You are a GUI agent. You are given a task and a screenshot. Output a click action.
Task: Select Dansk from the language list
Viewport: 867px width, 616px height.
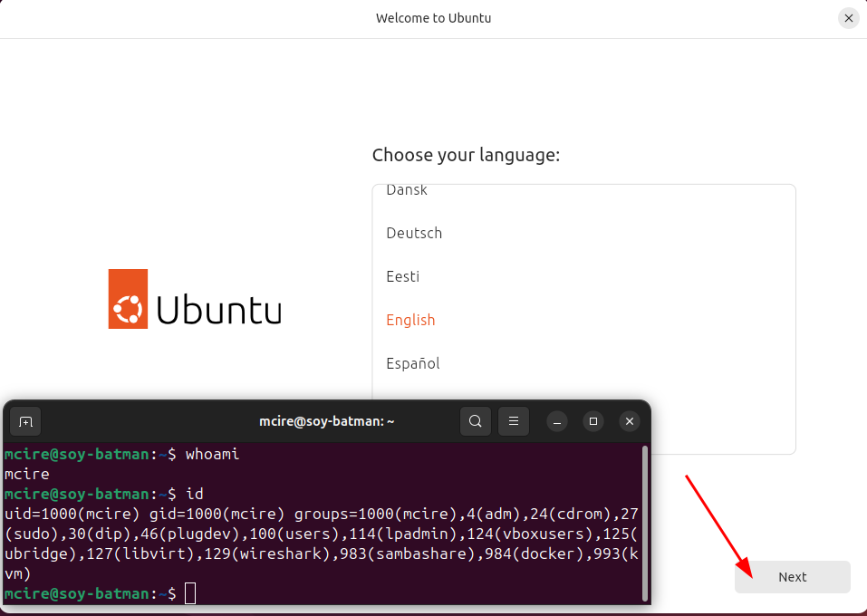click(x=407, y=191)
